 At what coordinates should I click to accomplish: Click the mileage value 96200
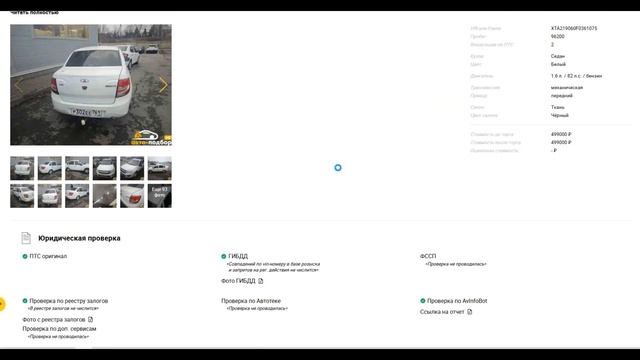point(558,36)
